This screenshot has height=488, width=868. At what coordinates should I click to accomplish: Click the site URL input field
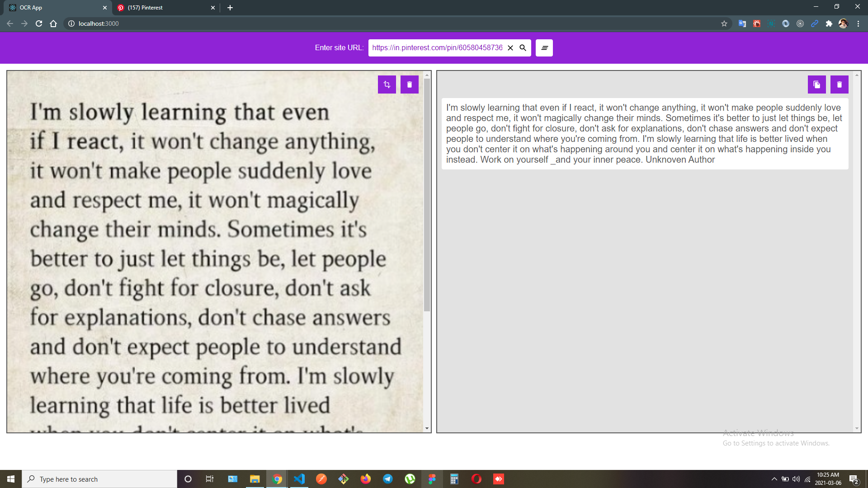[x=437, y=48]
